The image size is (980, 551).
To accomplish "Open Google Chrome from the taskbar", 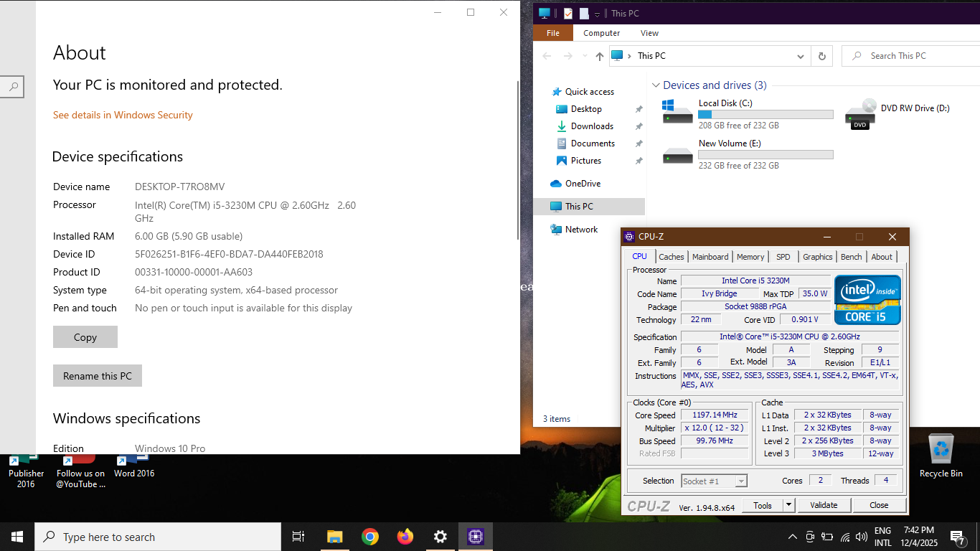I will tap(370, 537).
